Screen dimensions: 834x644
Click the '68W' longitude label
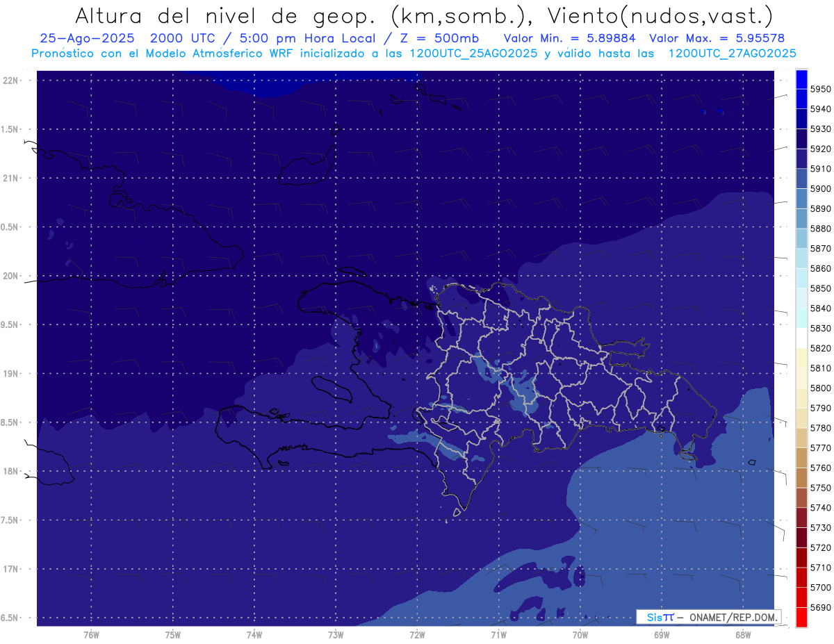743,635
